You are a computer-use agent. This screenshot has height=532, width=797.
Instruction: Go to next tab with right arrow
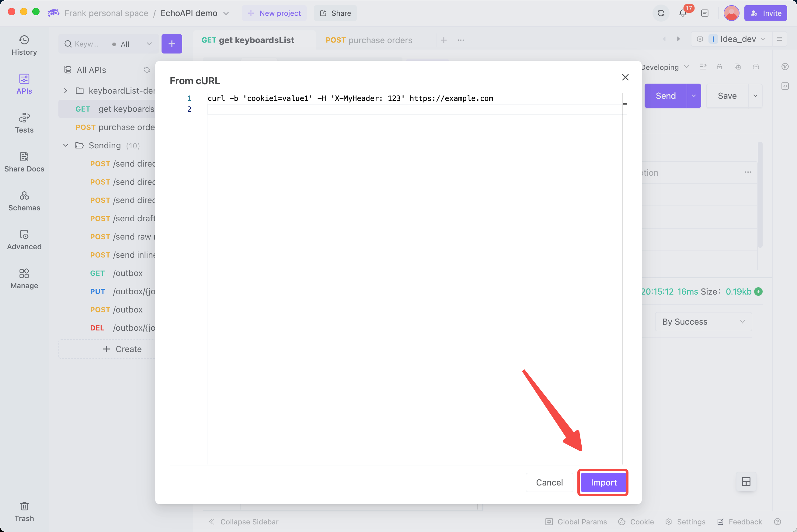[x=678, y=39]
